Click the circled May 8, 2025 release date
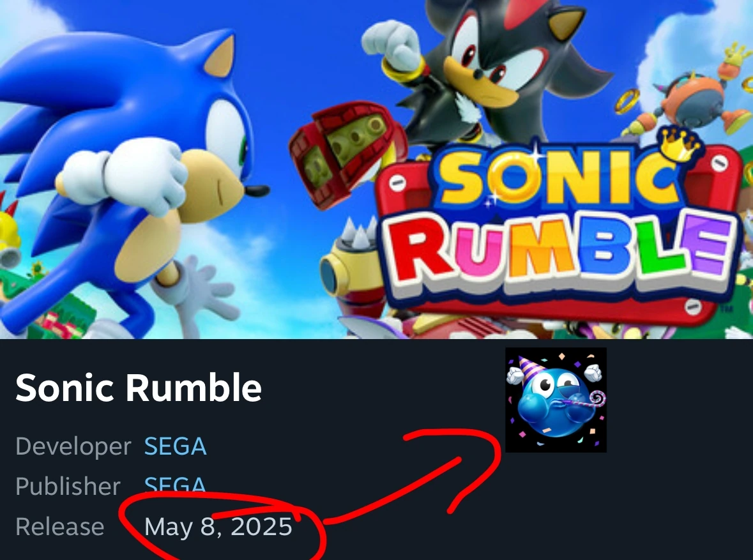The image size is (753, 560). tap(219, 526)
